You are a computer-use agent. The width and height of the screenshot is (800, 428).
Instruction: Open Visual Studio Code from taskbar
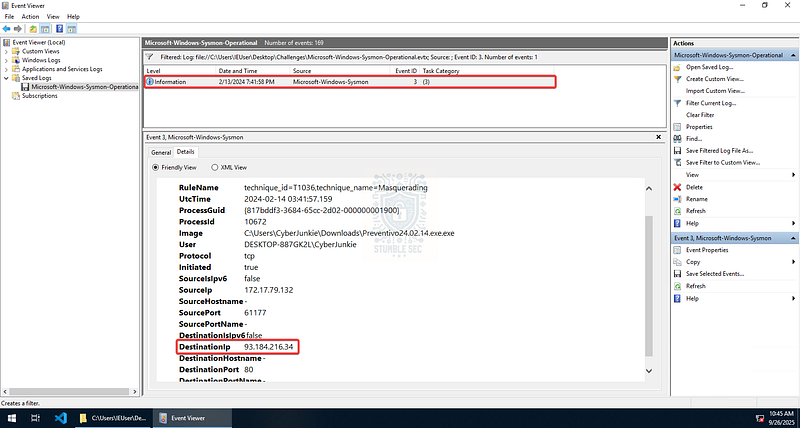pyautogui.click(x=61, y=418)
